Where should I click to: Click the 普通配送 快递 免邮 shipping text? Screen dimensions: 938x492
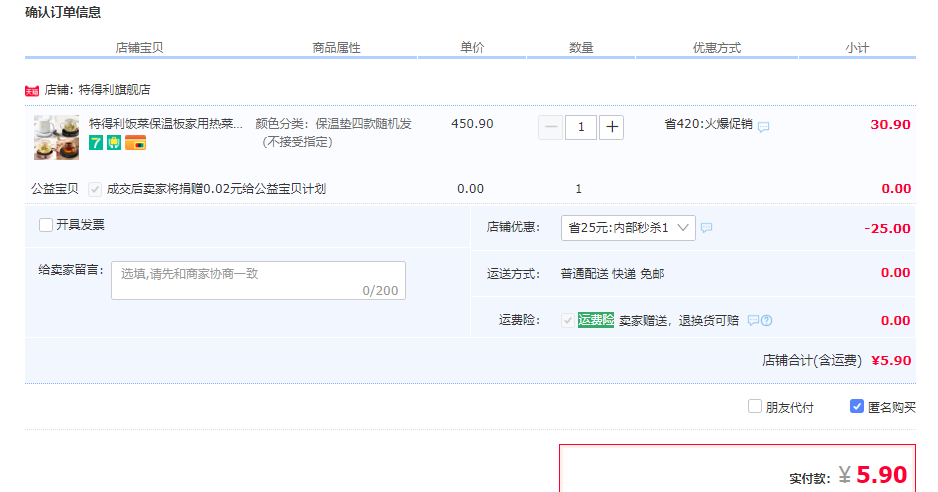point(613,274)
